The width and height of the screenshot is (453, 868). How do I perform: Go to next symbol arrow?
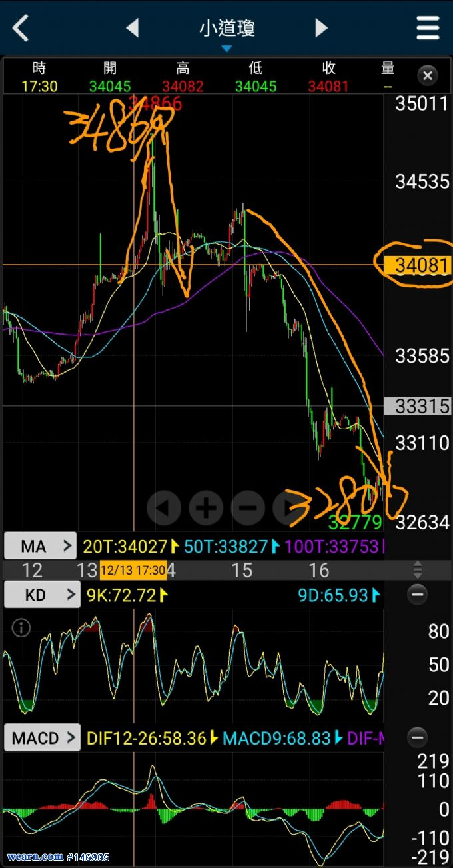pyautogui.click(x=321, y=28)
